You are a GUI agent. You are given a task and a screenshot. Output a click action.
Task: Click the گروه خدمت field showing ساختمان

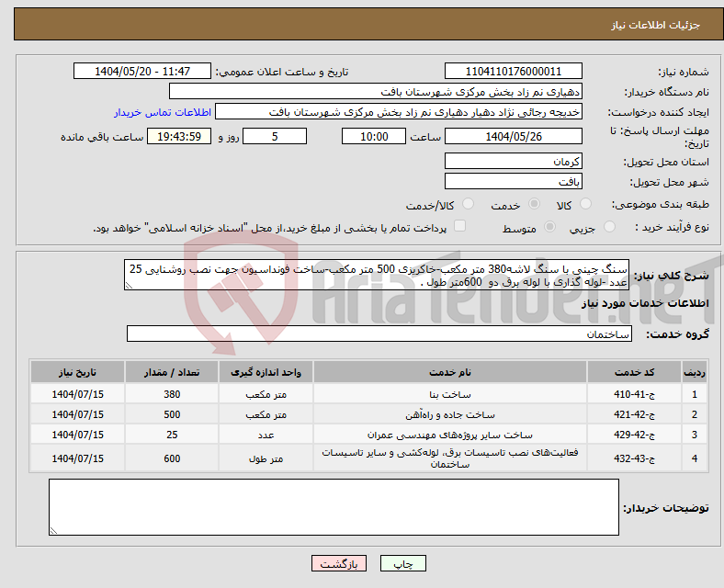(379, 334)
